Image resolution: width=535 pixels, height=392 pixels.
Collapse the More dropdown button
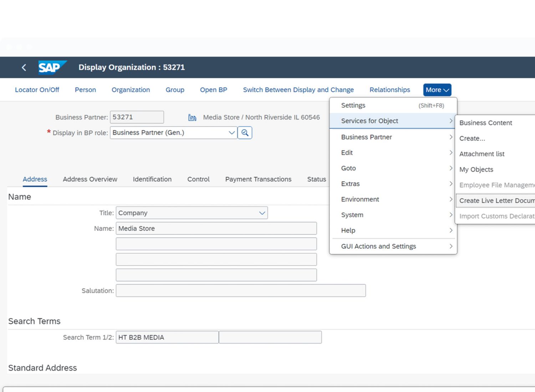click(437, 90)
